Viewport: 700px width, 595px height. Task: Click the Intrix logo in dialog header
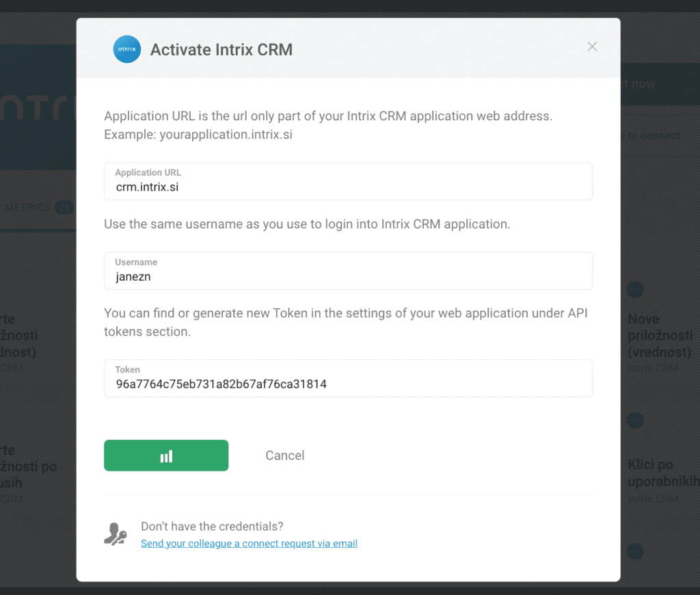pyautogui.click(x=126, y=49)
